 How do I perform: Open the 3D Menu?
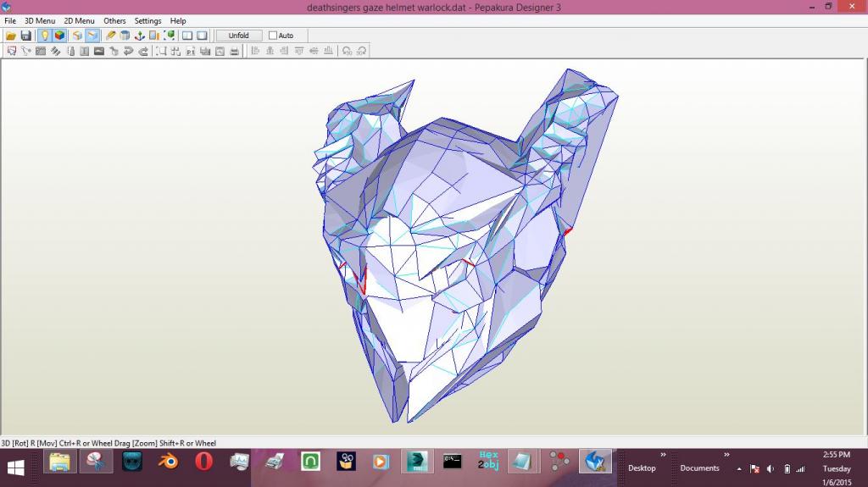click(x=40, y=21)
